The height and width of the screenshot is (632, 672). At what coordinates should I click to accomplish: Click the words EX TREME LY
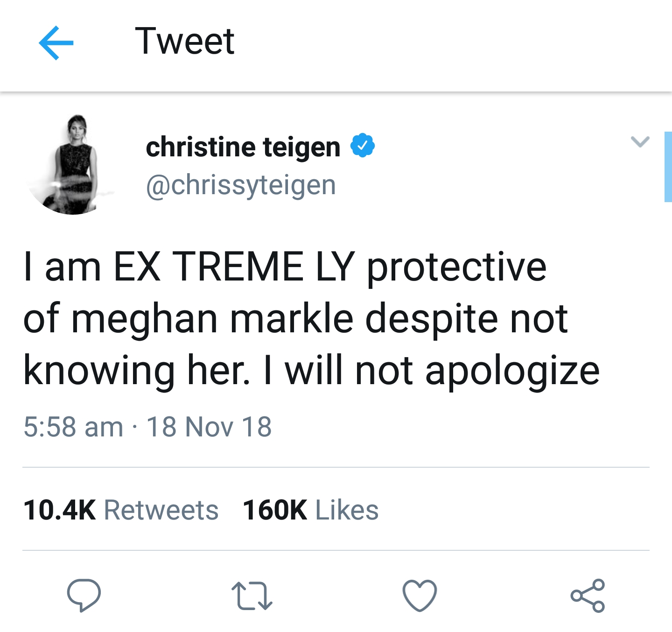point(234,267)
